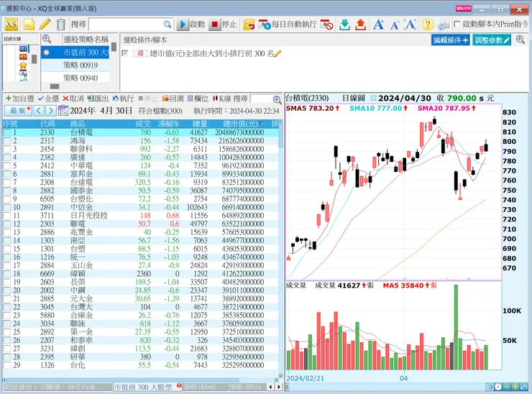
Task: Check the box for row 2 鴻海
Action: point(6,140)
